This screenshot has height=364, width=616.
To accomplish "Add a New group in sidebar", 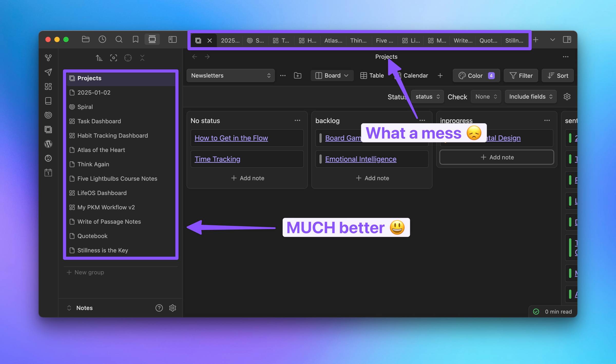I will [x=85, y=272].
